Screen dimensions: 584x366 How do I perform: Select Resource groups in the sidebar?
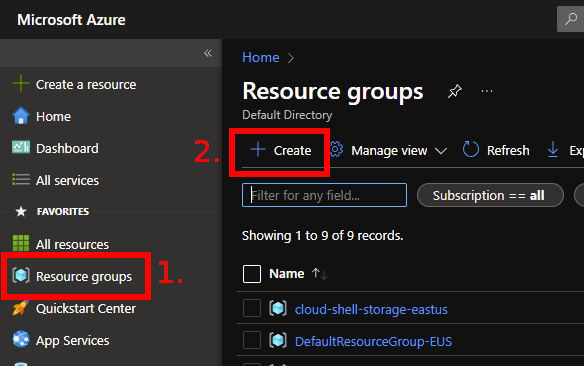tap(84, 277)
